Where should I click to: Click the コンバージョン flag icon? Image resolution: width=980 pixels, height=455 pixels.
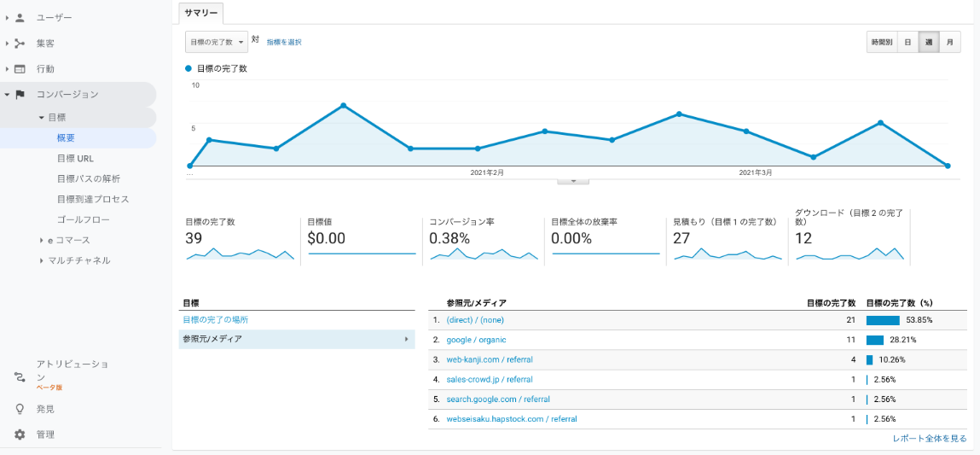pos(20,95)
